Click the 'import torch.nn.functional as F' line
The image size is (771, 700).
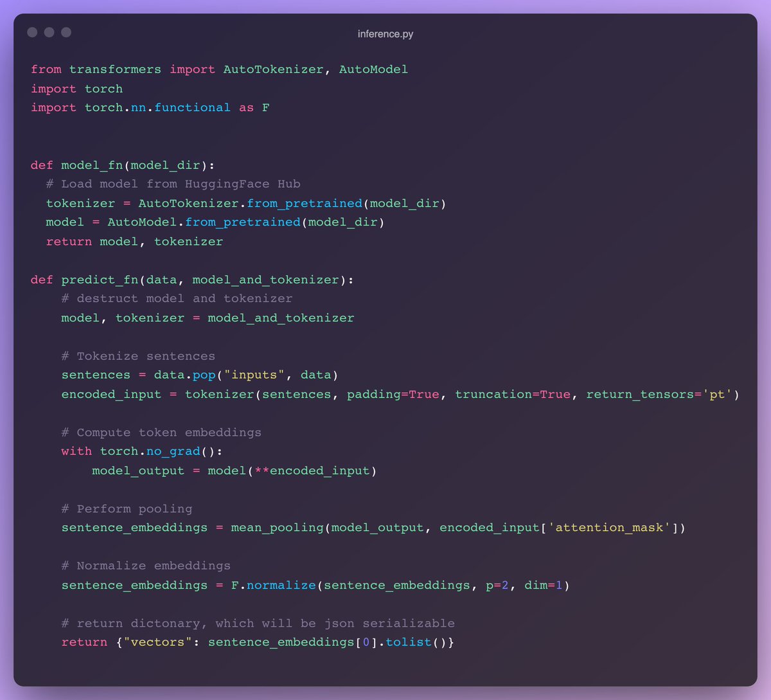pos(150,108)
